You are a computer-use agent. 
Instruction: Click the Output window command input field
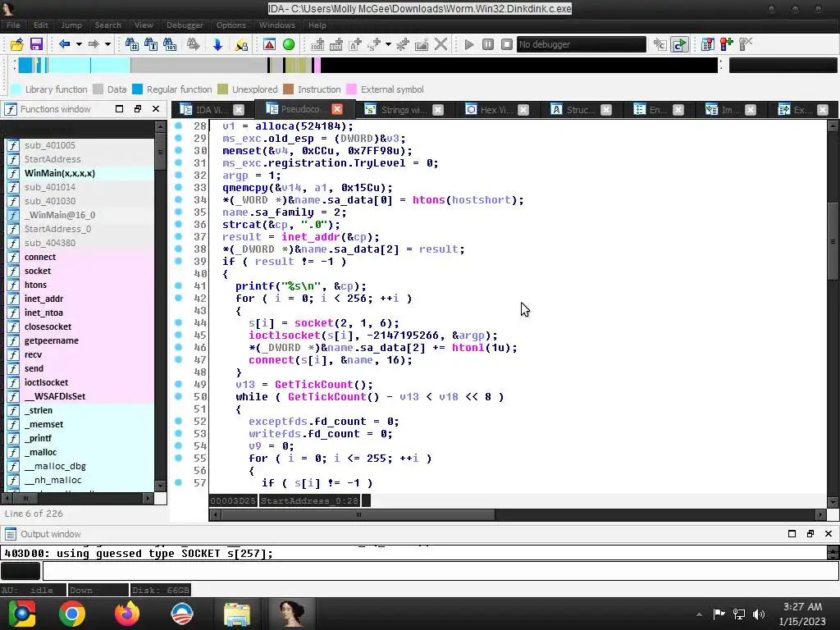pos(441,571)
